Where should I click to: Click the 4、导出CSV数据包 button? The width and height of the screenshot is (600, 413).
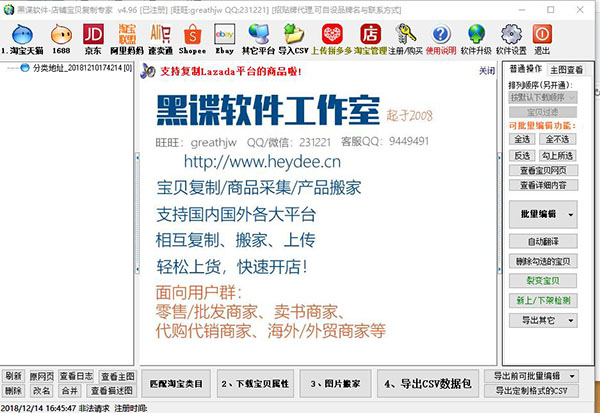point(428,384)
